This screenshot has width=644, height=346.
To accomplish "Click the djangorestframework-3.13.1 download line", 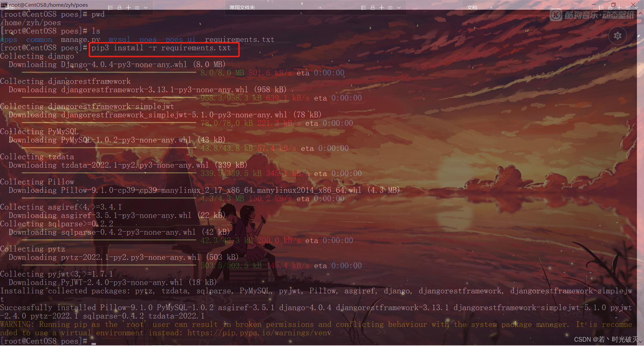I will [148, 90].
